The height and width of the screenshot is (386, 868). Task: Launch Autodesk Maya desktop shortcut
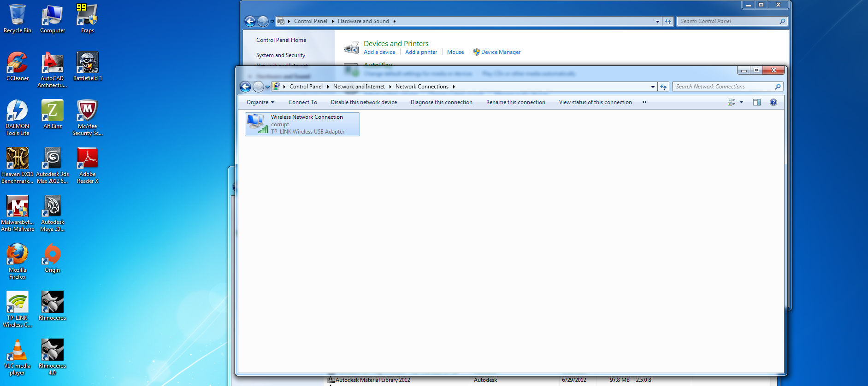(53, 214)
